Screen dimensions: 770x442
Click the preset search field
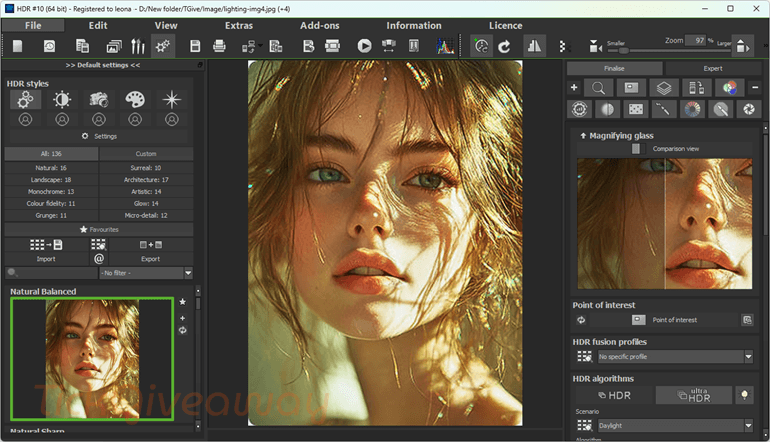pyautogui.click(x=51, y=273)
